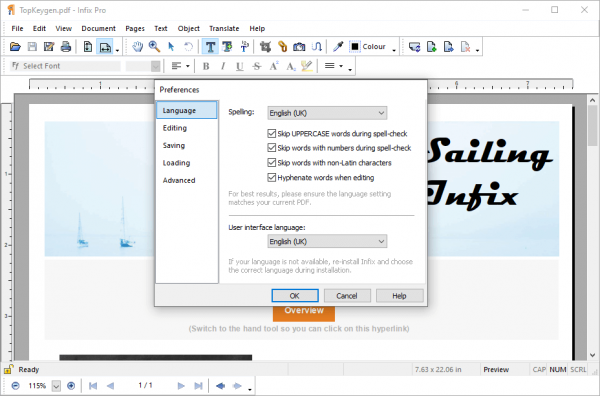Uncheck Skip UPPERCASE words during spell-check
This screenshot has width=600, height=396.
(x=272, y=134)
